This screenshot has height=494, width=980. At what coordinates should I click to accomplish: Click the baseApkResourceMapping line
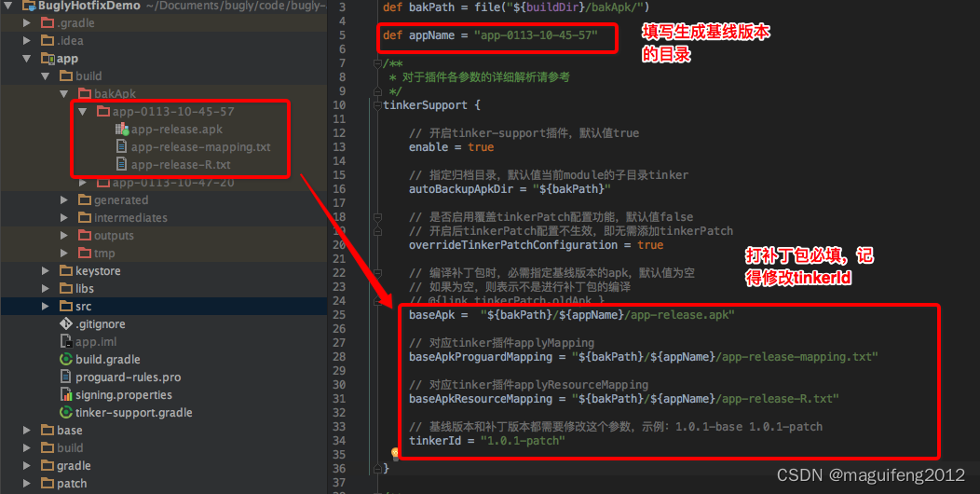624,398
